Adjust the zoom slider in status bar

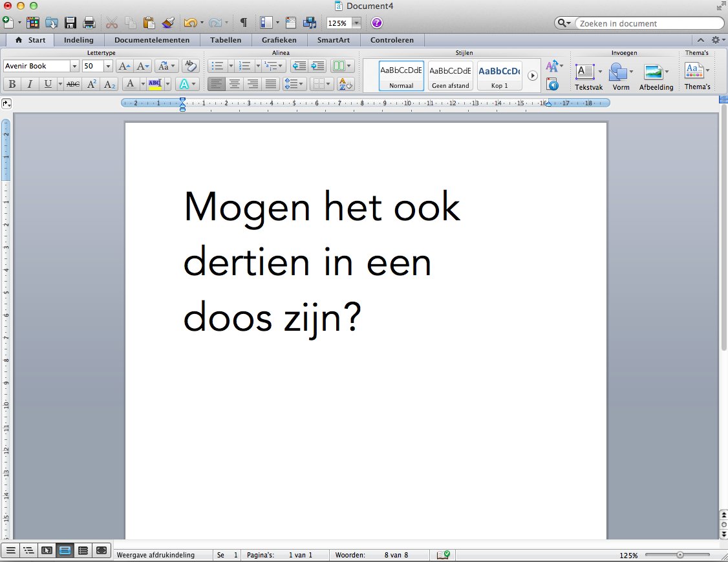pos(680,555)
